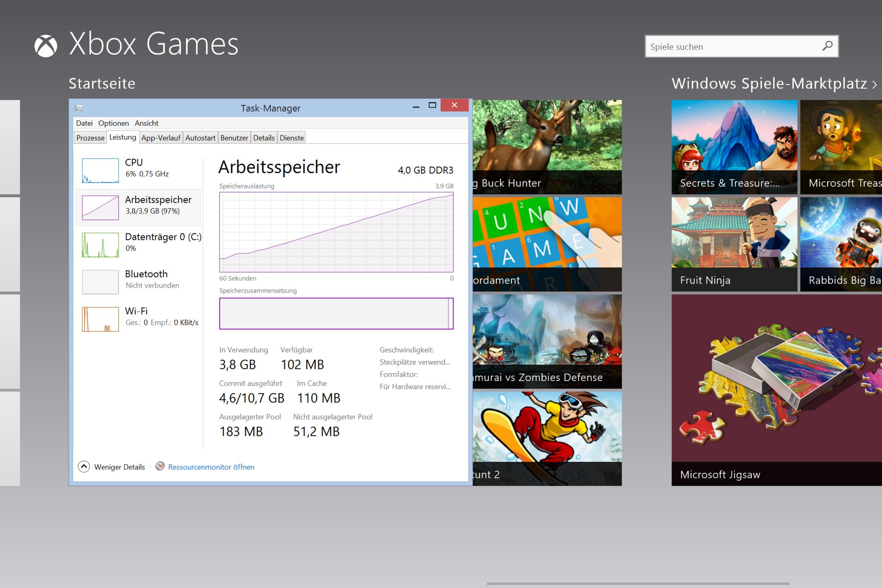The height and width of the screenshot is (588, 882).
Task: Switch to the Autostart tab
Action: [200, 138]
